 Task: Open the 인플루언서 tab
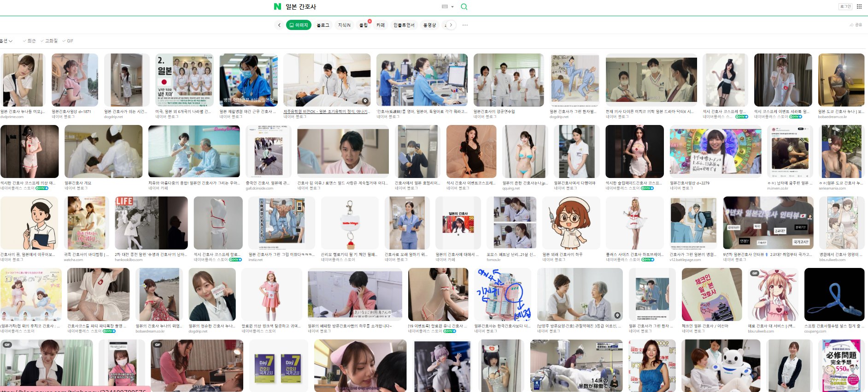coord(404,25)
